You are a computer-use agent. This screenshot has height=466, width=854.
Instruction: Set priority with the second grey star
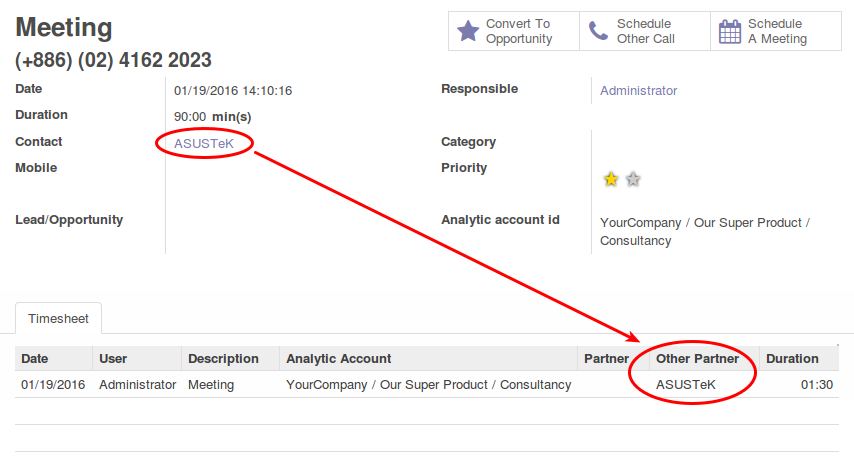pyautogui.click(x=633, y=180)
